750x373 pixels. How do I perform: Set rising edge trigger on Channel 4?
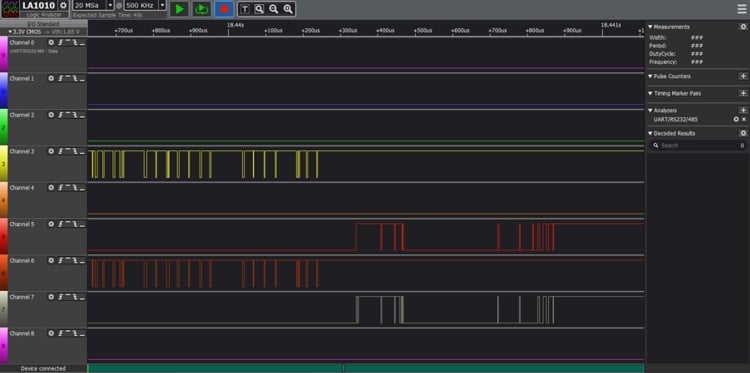point(60,188)
